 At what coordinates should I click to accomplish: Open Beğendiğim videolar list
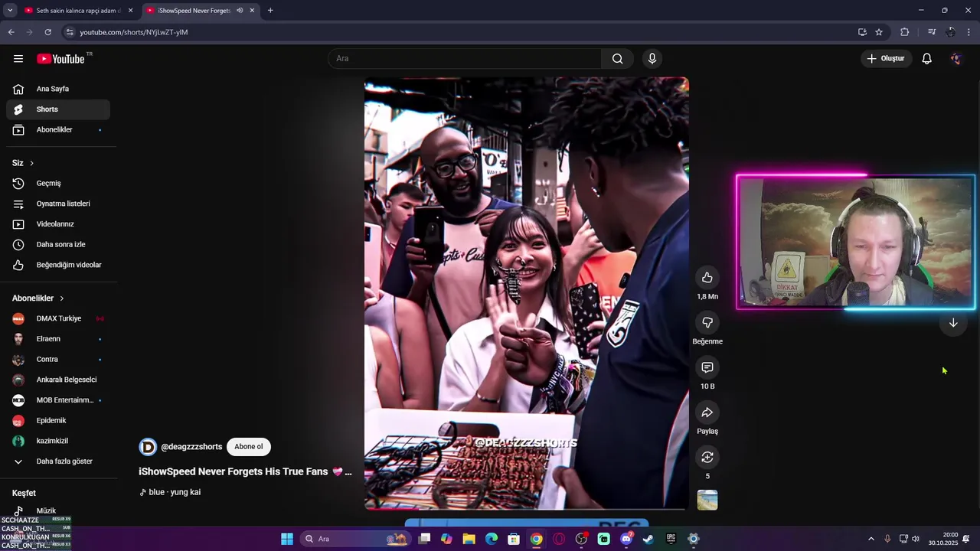point(58,265)
